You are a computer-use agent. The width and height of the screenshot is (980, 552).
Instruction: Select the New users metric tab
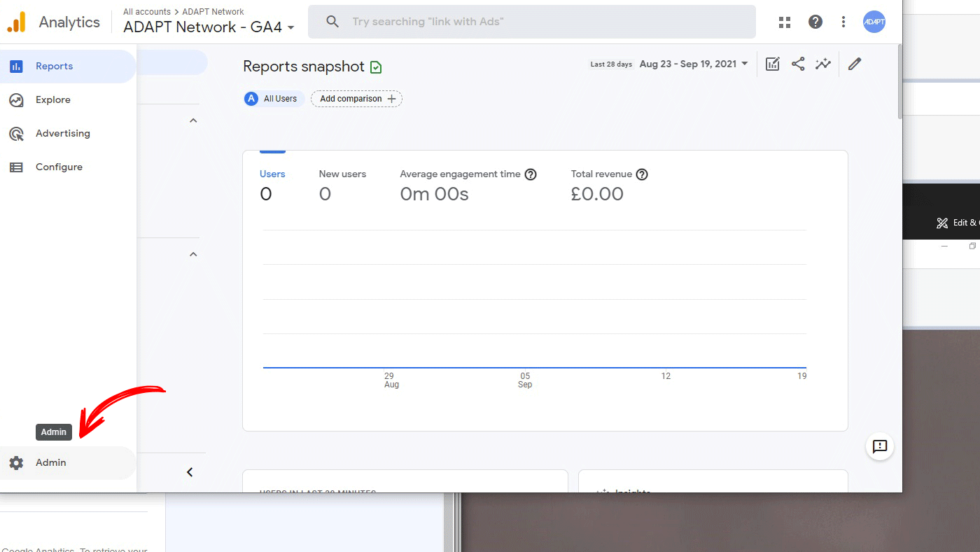342,185
